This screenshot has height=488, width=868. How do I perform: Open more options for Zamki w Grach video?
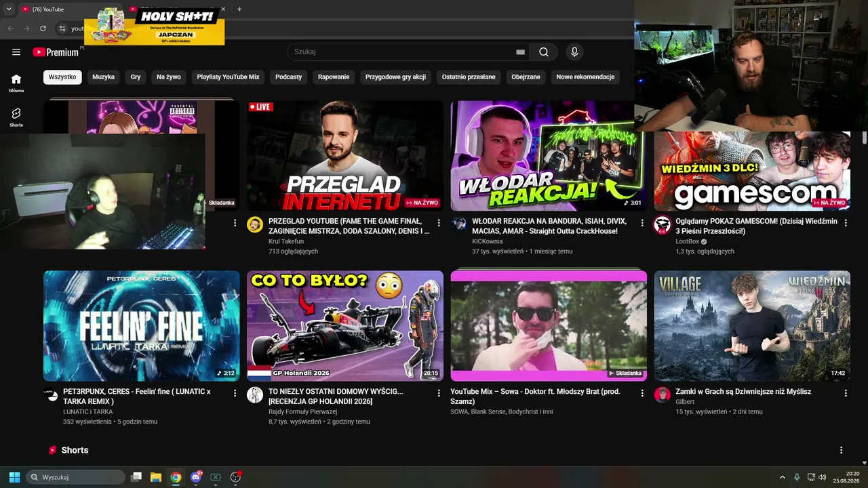pyautogui.click(x=846, y=393)
